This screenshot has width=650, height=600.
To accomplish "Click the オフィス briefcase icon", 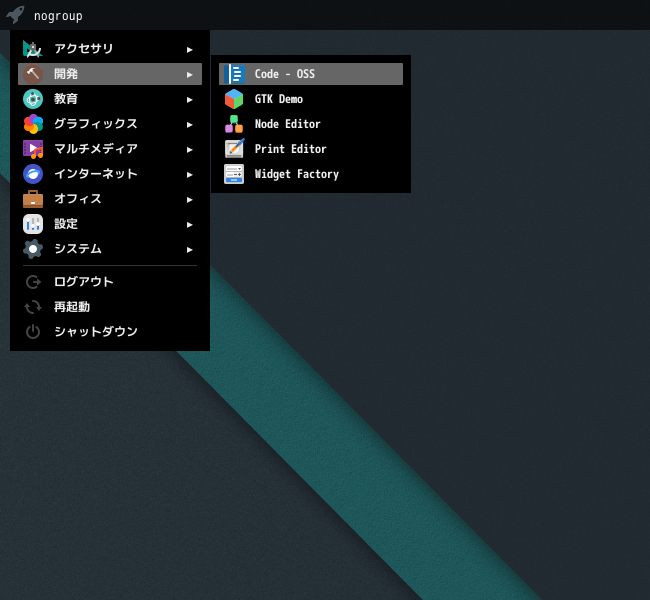I will pos(33,199).
